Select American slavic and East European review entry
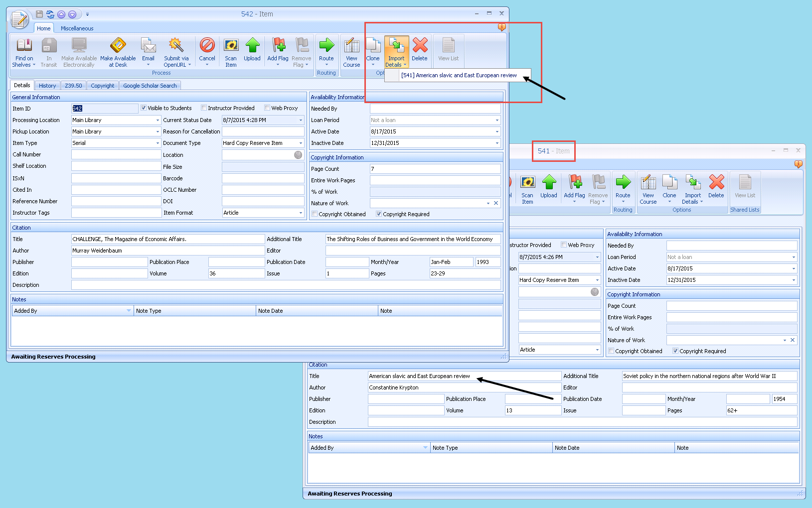The height and width of the screenshot is (508, 812). click(x=459, y=76)
